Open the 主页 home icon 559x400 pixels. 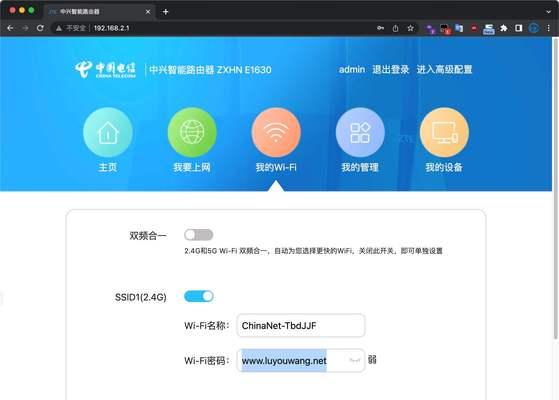coord(108,132)
